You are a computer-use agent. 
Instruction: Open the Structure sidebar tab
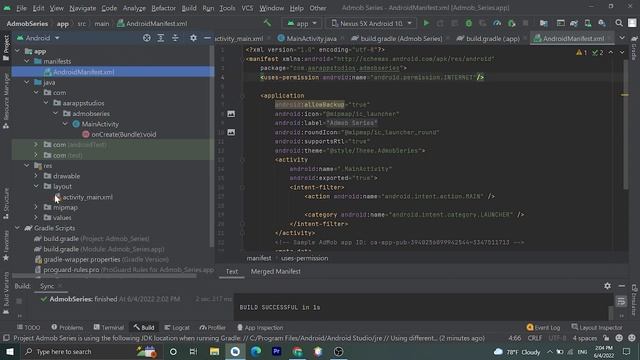pos(6,203)
